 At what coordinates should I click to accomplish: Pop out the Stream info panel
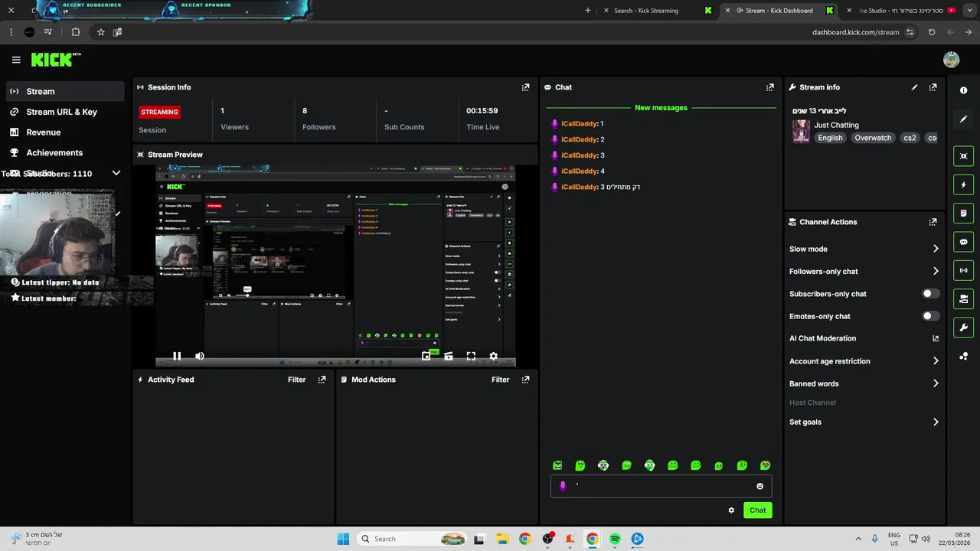[933, 87]
